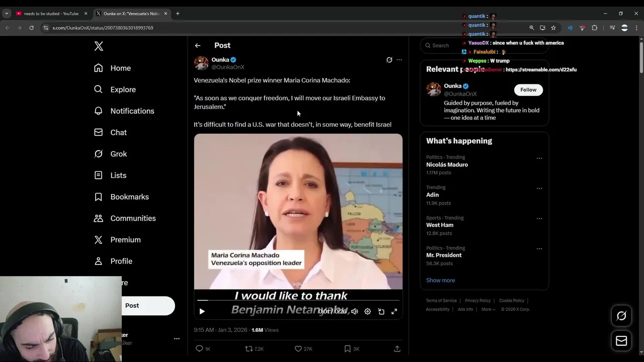Click the back arrow beside Post heading
644x362 pixels.
tap(198, 46)
